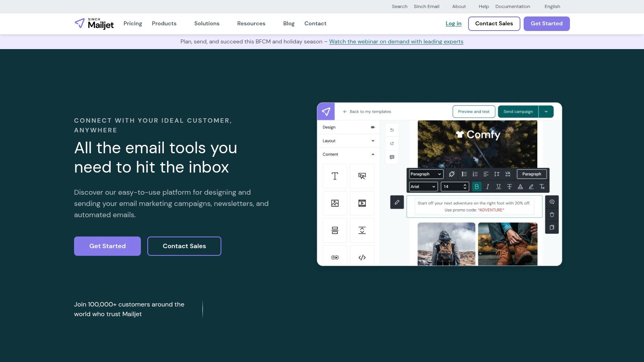Toggle the Bold formatting button
Viewport: 644px width, 362px height.
[477, 187]
